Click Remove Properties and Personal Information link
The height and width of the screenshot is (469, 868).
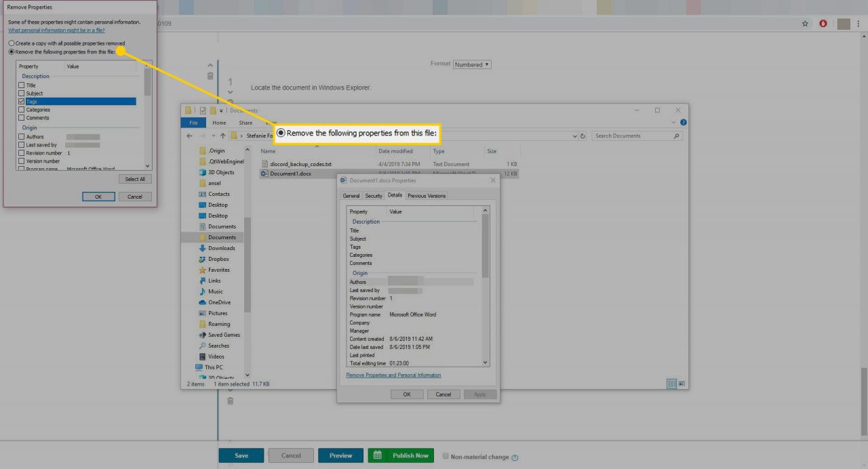393,375
